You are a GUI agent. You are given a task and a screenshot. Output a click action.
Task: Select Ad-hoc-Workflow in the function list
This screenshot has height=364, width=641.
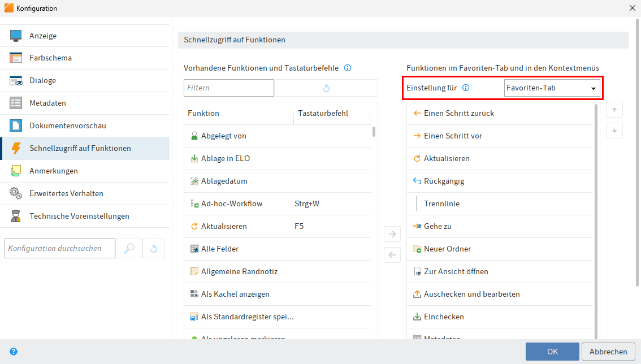coord(231,203)
